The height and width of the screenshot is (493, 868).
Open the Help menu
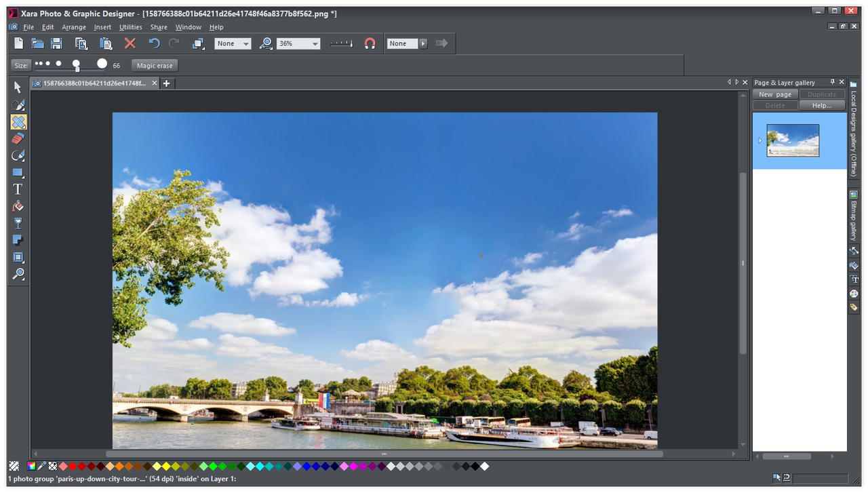[x=216, y=27]
